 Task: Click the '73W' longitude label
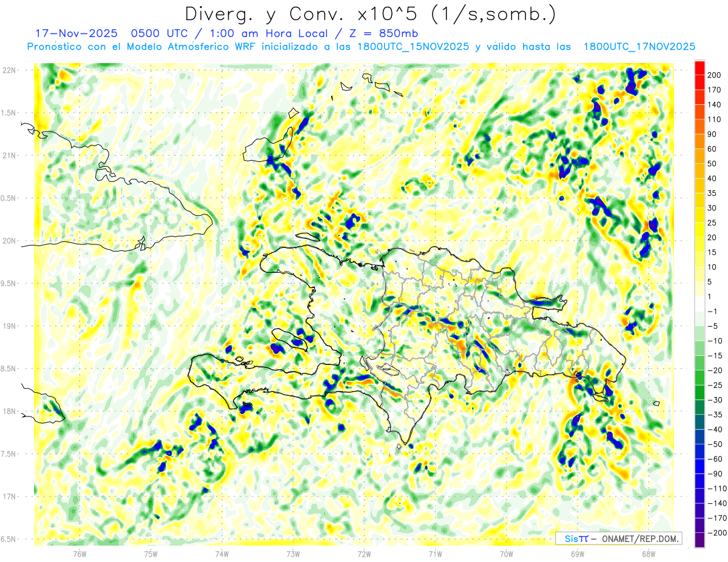tap(293, 553)
